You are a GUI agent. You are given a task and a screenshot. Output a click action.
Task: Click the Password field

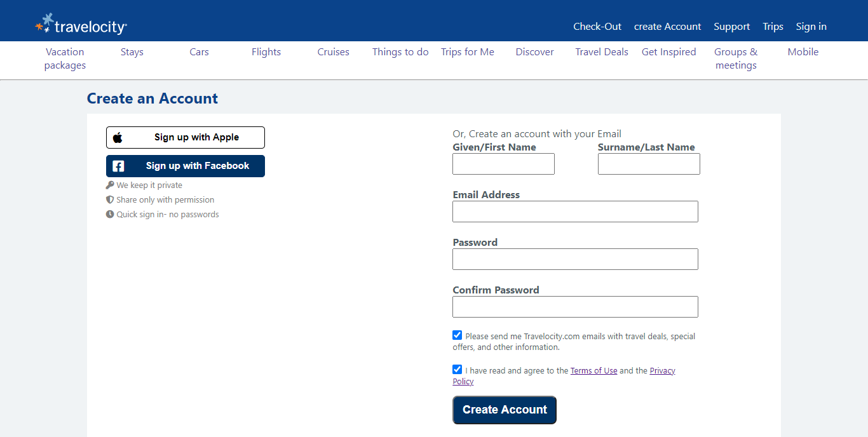(575, 259)
